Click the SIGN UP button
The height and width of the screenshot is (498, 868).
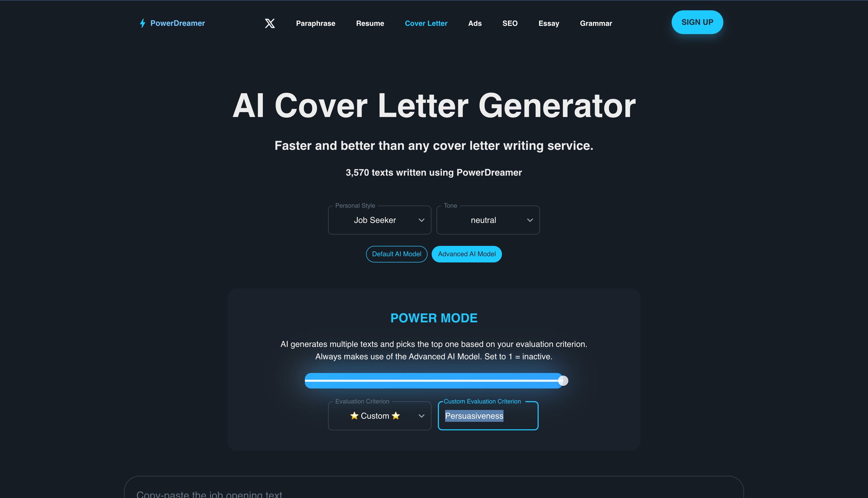(x=697, y=22)
